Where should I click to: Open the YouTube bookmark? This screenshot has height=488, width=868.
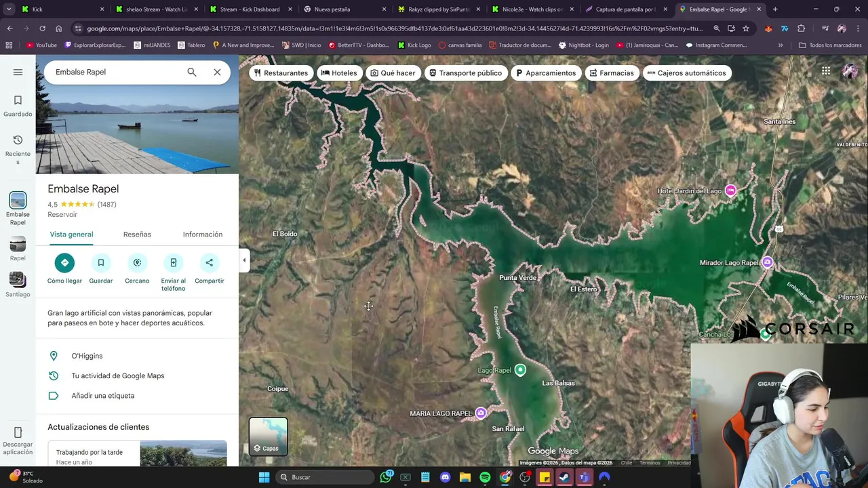(41, 45)
